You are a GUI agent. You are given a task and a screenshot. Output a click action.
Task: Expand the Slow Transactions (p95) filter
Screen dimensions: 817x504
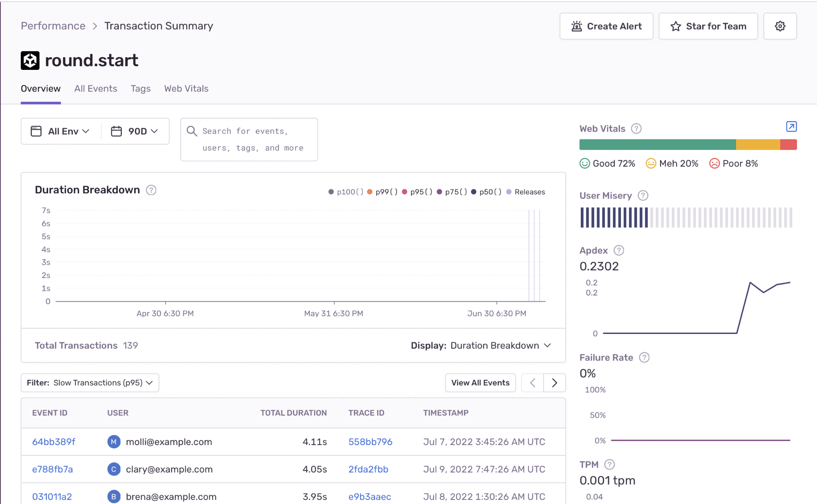coord(90,383)
